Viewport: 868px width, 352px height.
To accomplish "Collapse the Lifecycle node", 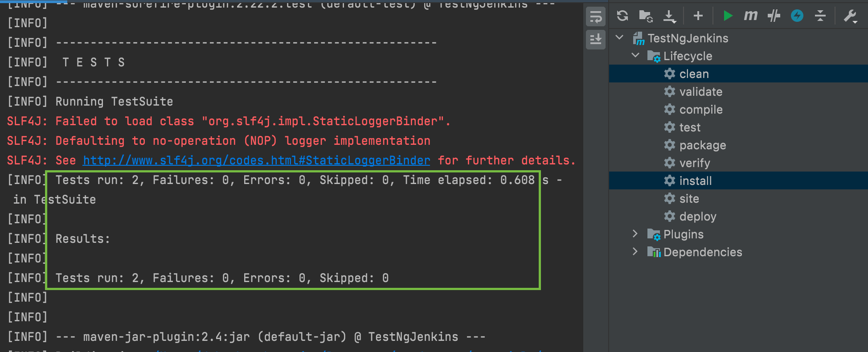I will coord(636,55).
